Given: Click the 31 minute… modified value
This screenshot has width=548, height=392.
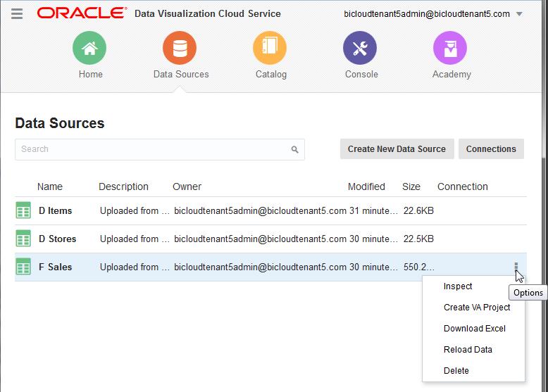Looking at the screenshot, I should (x=373, y=211).
